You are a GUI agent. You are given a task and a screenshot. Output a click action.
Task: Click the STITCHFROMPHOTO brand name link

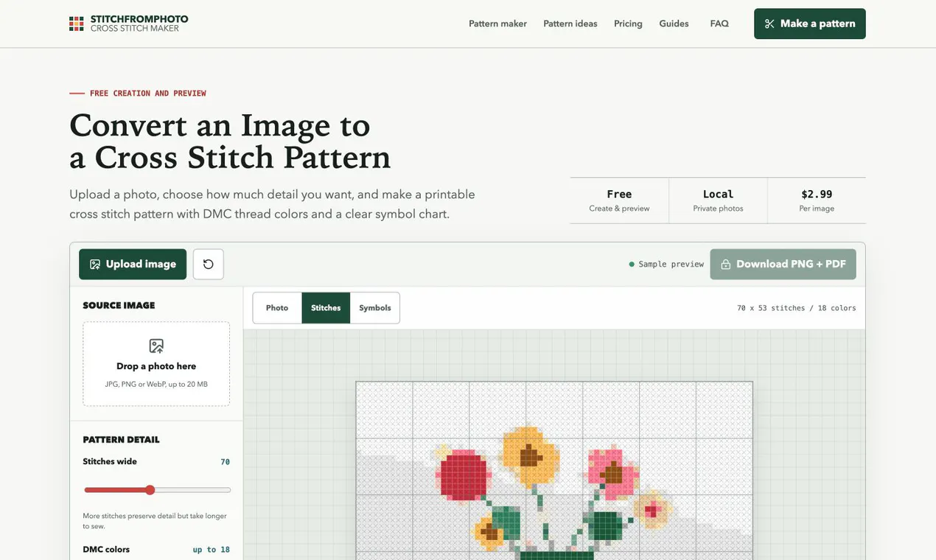click(139, 19)
